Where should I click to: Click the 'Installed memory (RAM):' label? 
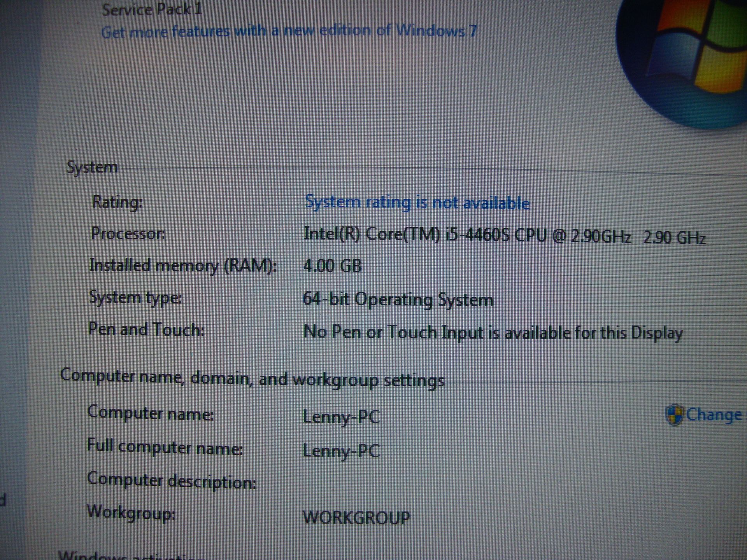coord(183,266)
